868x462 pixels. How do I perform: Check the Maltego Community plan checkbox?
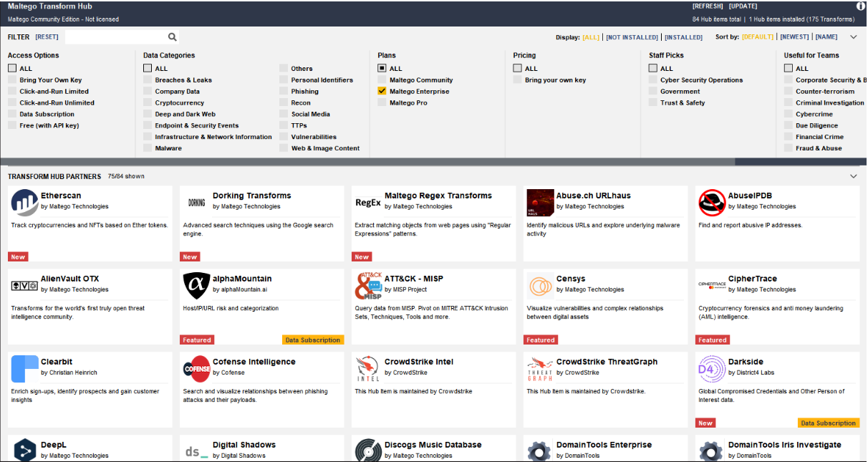[x=382, y=80]
